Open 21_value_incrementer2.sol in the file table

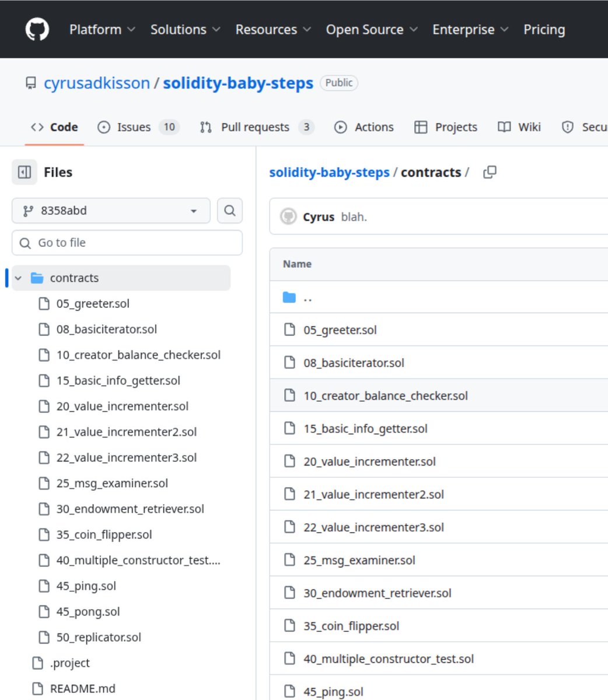point(373,495)
